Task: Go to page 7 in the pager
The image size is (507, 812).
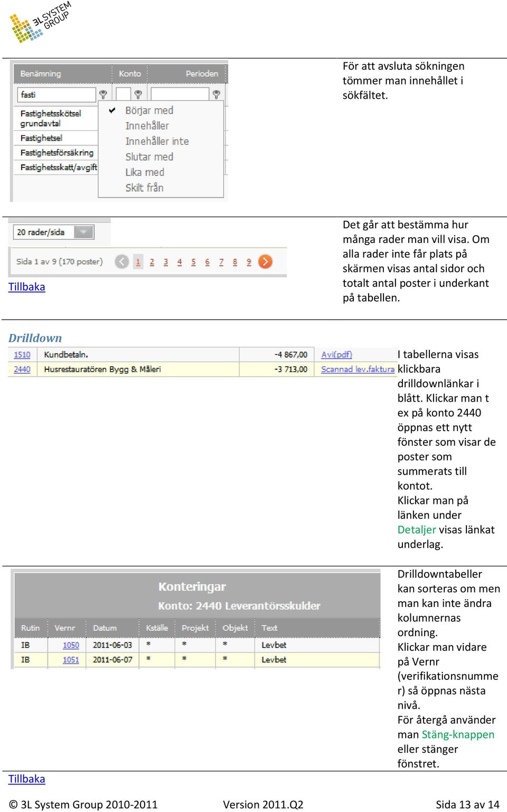Action: point(221,262)
